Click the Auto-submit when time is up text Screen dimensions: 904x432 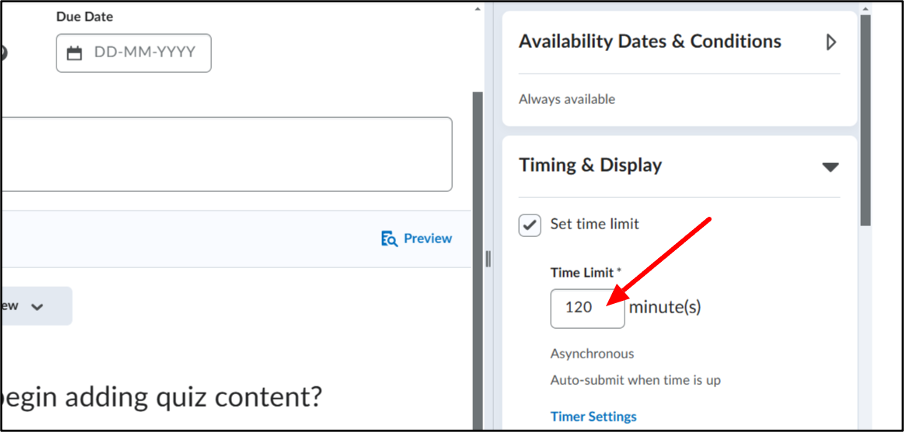pos(635,380)
